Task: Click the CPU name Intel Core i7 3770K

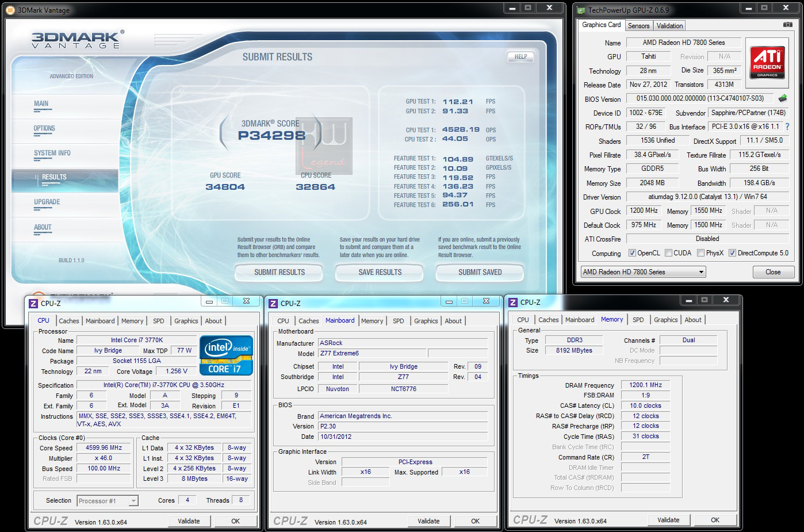Action: pos(137,340)
